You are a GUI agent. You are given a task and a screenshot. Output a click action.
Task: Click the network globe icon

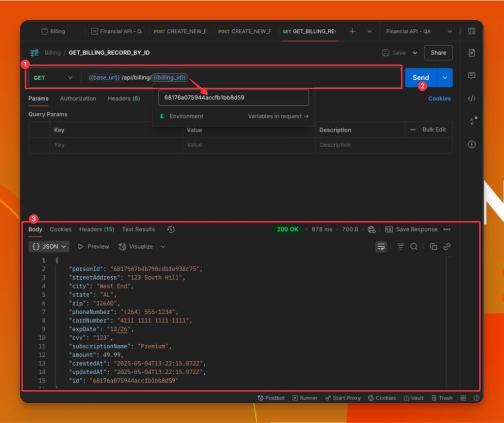tap(371, 229)
